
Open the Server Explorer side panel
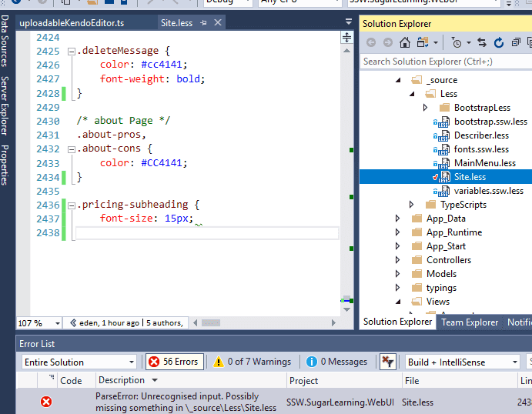(x=5, y=105)
